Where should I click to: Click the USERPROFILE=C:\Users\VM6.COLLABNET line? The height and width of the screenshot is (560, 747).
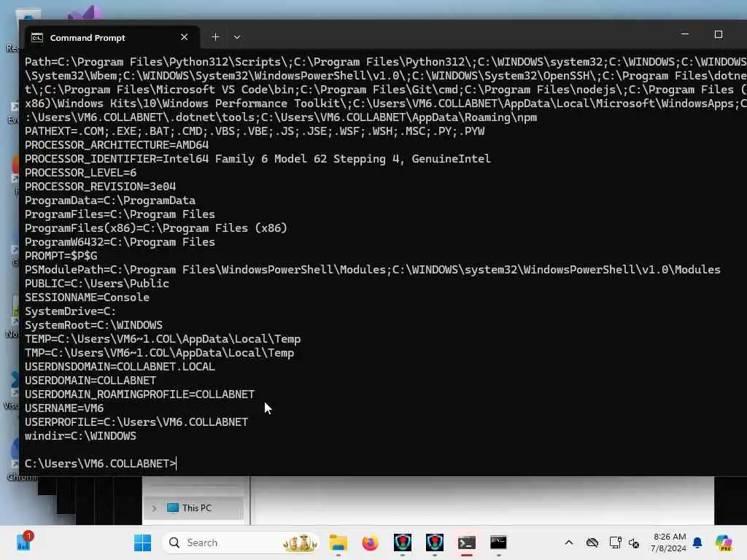(136, 422)
